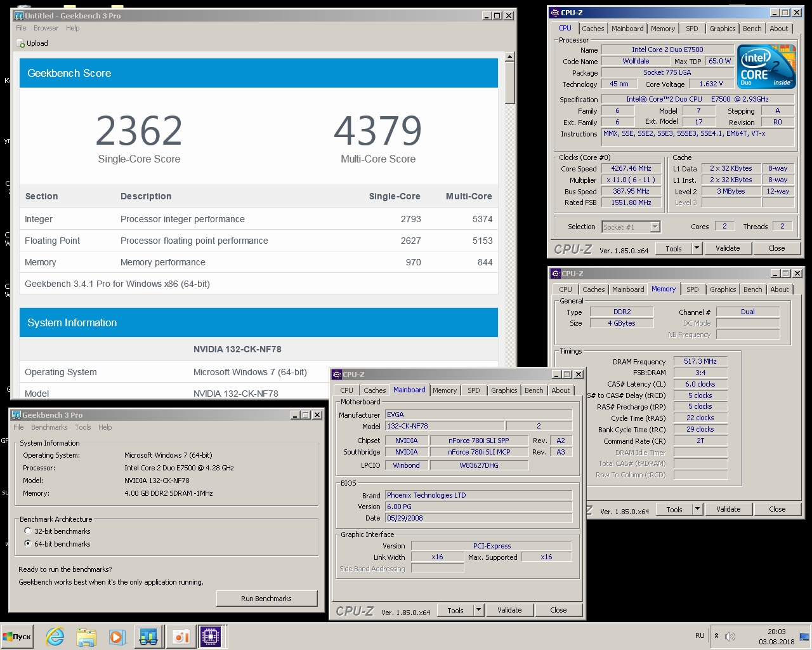
Task: Switch to Geekbench taskbar button
Action: 148,637
